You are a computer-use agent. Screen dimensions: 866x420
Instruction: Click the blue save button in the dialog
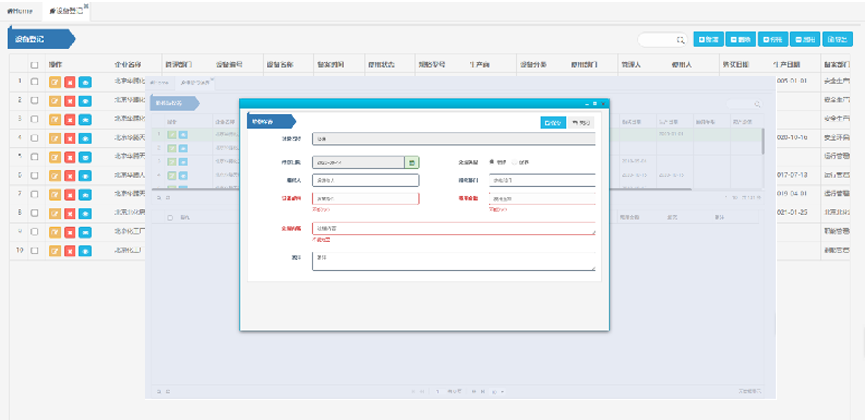pyautogui.click(x=551, y=122)
